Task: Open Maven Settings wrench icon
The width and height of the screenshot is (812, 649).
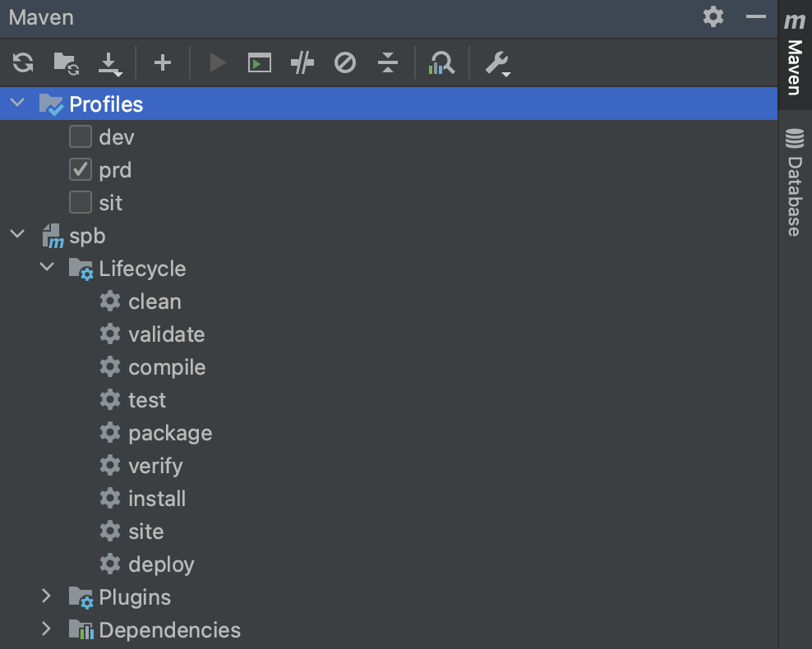Action: (x=496, y=62)
